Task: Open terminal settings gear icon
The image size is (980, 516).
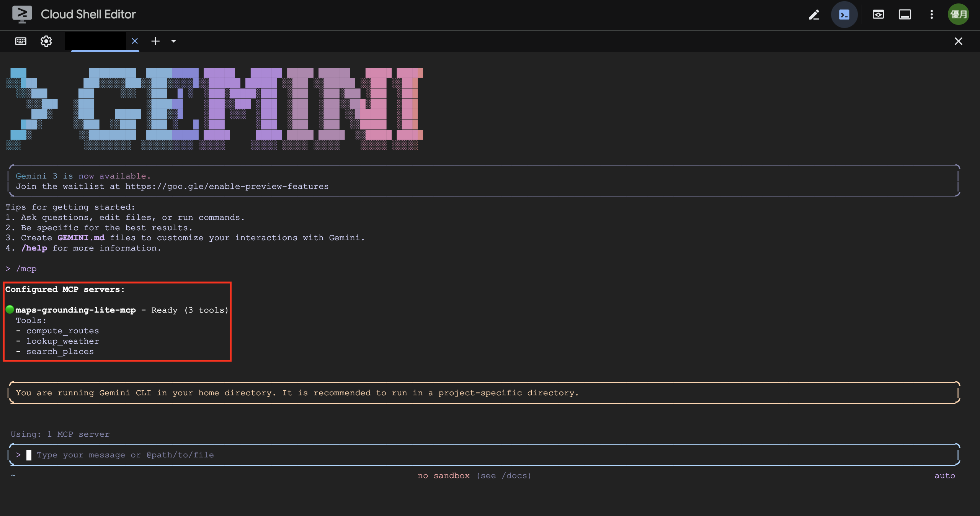Action: [x=46, y=41]
